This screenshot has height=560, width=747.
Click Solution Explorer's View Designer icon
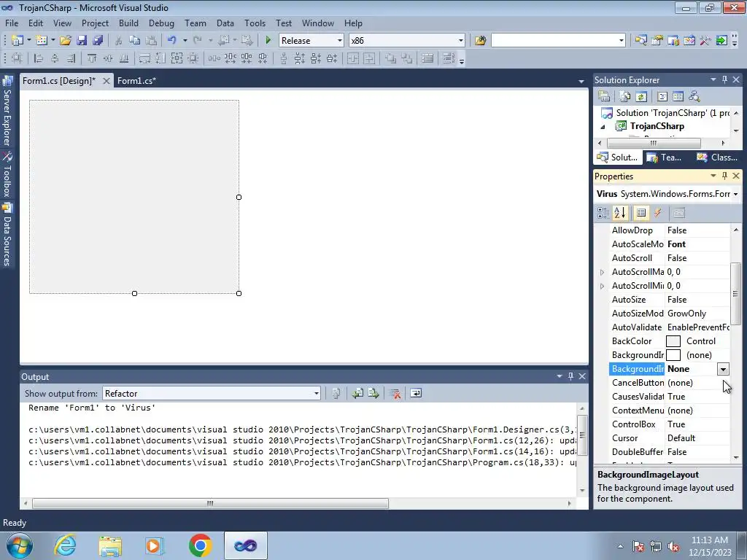pos(678,97)
